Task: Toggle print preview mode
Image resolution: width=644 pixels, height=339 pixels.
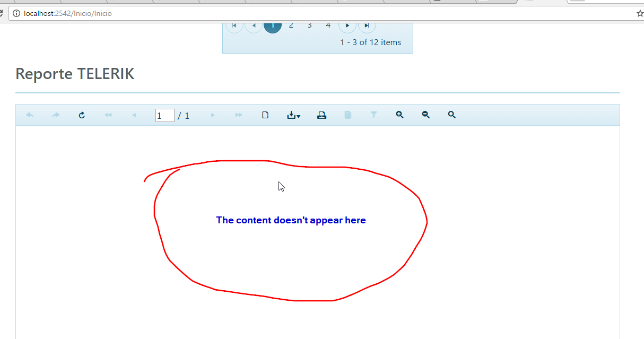Action: pyautogui.click(x=266, y=115)
